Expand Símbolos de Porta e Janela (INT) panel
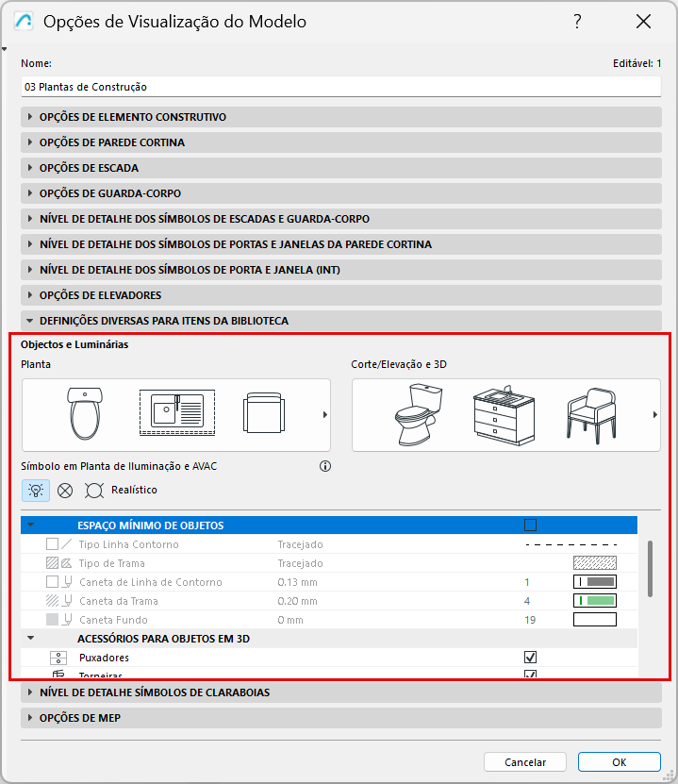 tap(341, 270)
